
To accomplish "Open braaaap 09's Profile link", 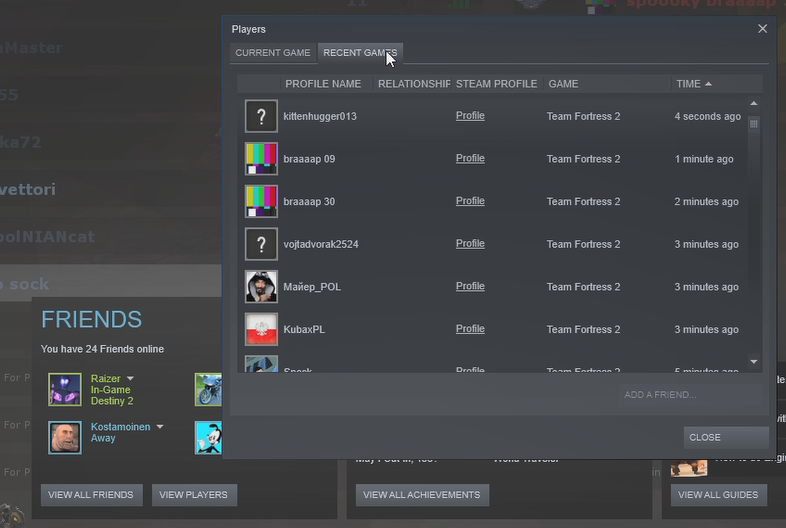I will pyautogui.click(x=470, y=158).
